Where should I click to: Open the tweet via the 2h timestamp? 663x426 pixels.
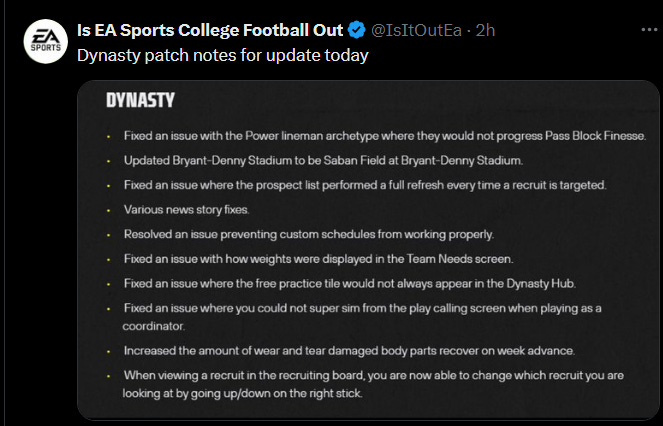(x=485, y=30)
